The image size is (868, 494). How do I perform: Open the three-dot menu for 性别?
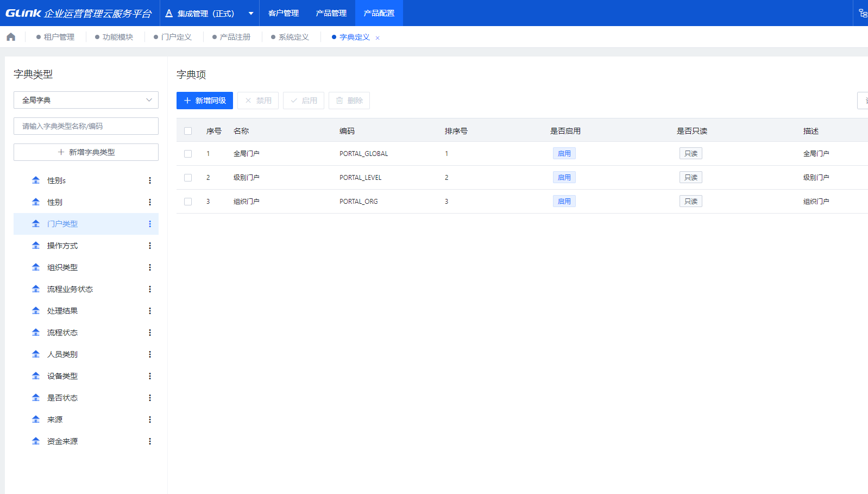click(x=150, y=202)
